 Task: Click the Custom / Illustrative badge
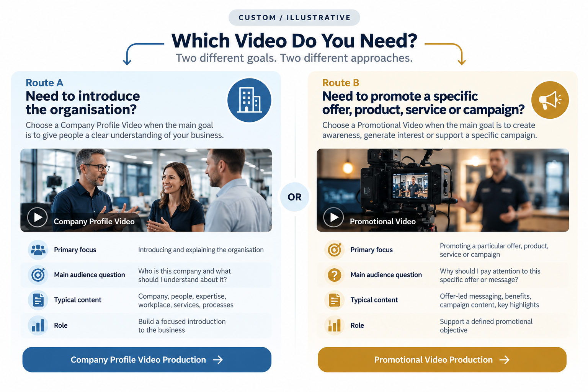coord(294,18)
